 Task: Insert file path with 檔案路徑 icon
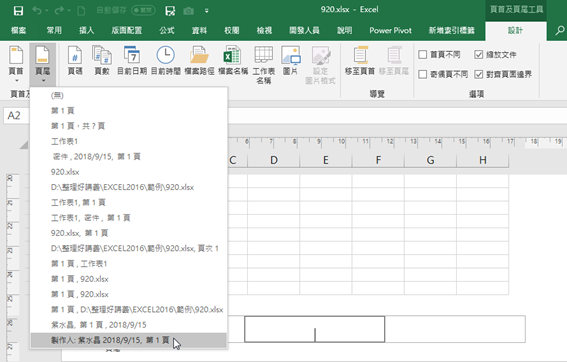(199, 60)
